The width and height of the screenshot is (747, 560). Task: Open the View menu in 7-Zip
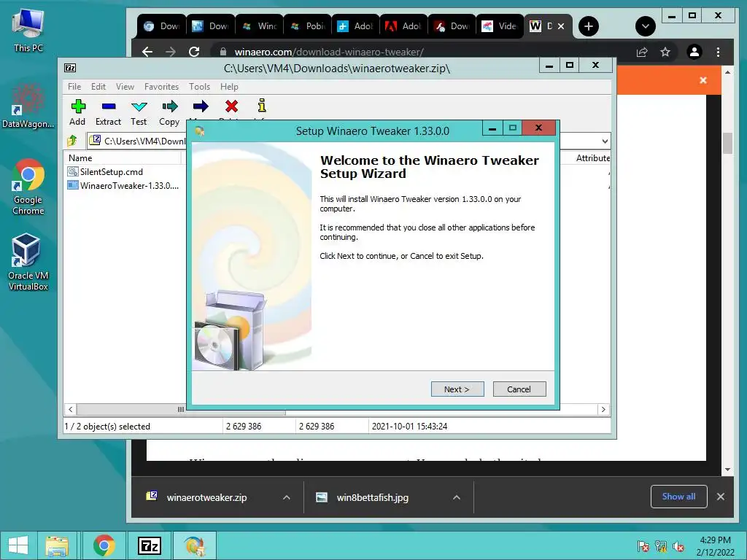(x=125, y=87)
